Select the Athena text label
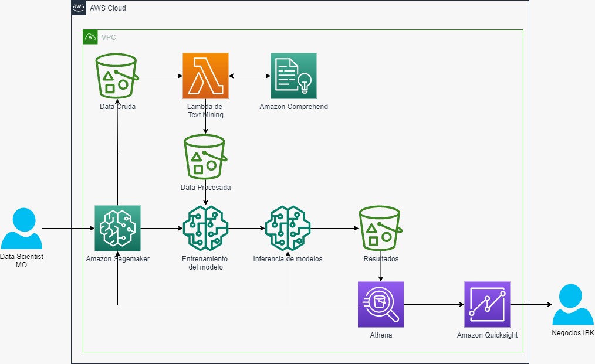595x364 pixels. [x=381, y=335]
